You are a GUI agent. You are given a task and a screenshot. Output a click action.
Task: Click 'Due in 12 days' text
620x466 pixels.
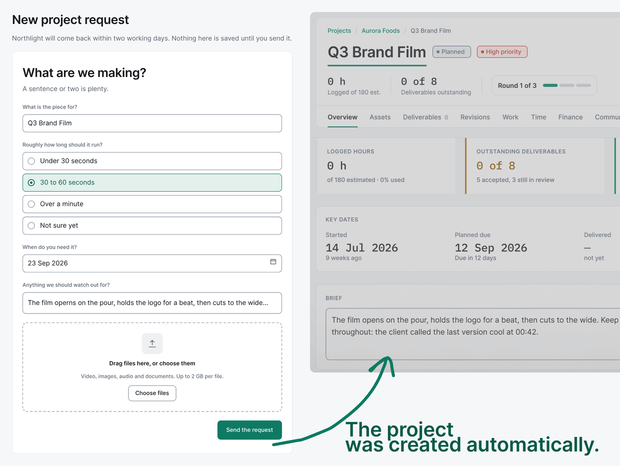pyautogui.click(x=475, y=258)
